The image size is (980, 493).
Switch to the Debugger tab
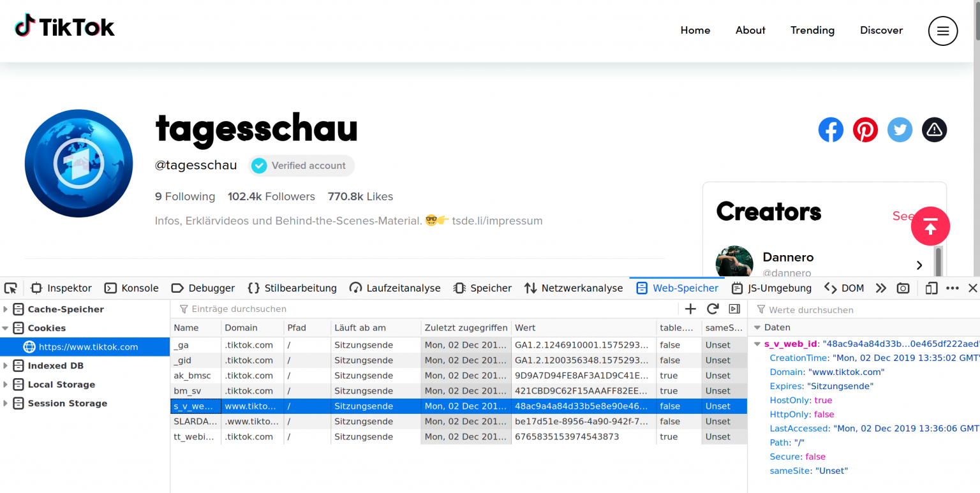203,288
